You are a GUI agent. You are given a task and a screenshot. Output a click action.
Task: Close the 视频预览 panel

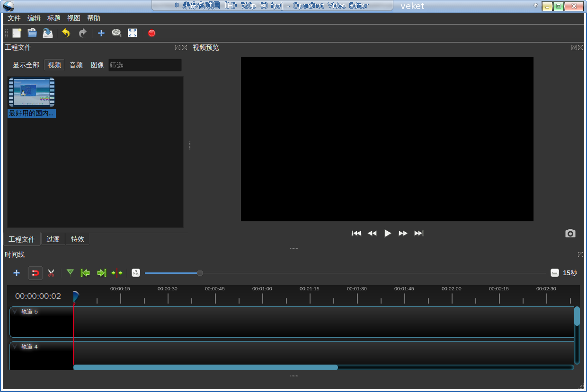pyautogui.click(x=580, y=48)
